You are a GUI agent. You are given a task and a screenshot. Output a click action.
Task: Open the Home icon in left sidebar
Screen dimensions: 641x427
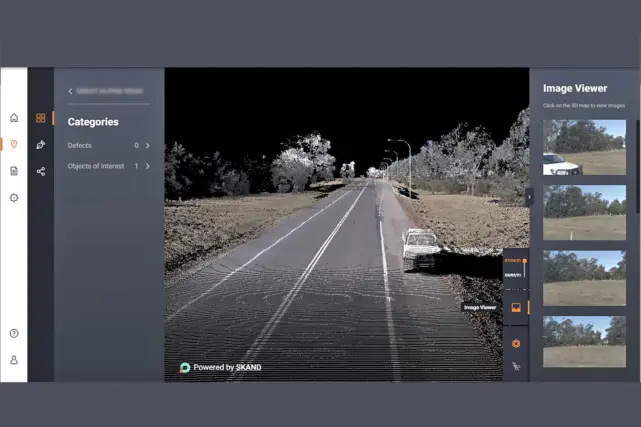pos(14,118)
